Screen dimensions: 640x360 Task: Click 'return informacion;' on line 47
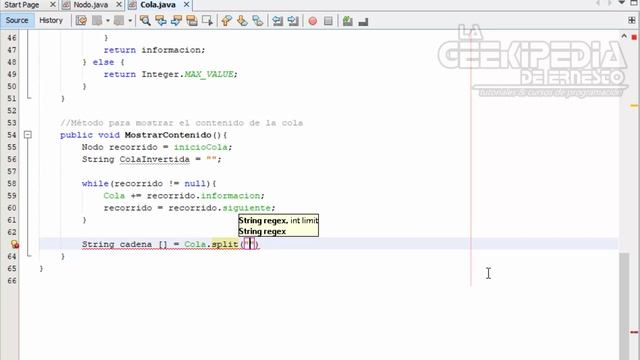pos(154,50)
